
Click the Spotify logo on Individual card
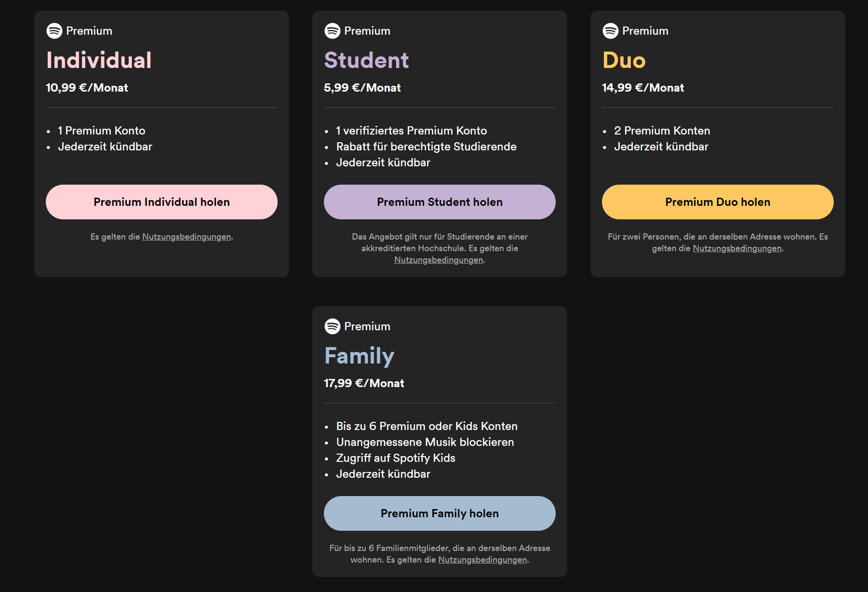point(54,31)
